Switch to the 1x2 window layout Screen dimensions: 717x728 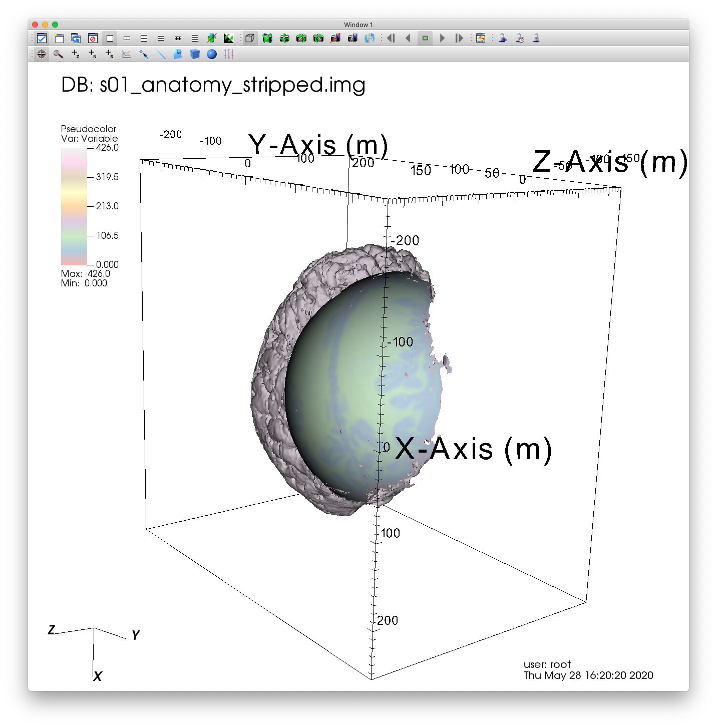click(127, 38)
